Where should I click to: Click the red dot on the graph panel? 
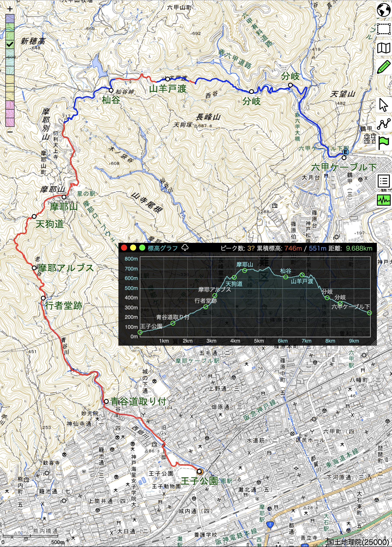(x=124, y=248)
